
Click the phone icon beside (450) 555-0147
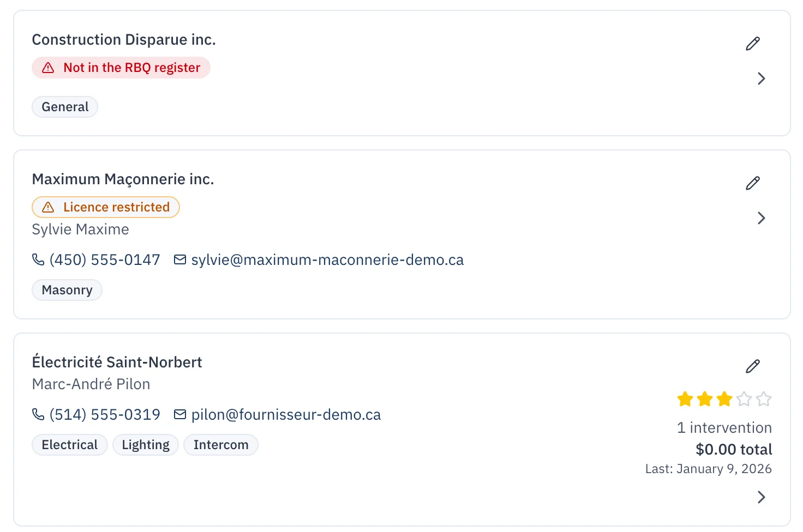(38, 259)
